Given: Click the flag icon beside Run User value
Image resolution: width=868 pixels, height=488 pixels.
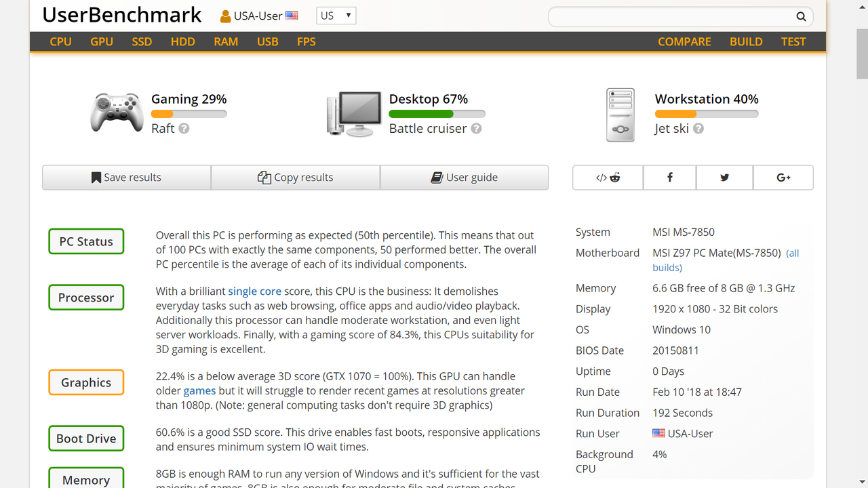Looking at the screenshot, I should (658, 433).
